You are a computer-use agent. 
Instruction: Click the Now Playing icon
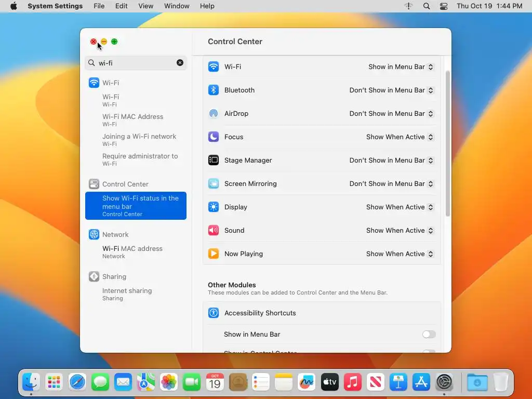[x=214, y=254]
